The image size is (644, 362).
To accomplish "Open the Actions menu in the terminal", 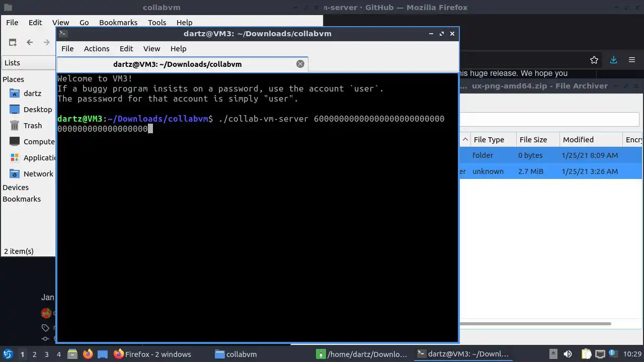I will click(97, 49).
